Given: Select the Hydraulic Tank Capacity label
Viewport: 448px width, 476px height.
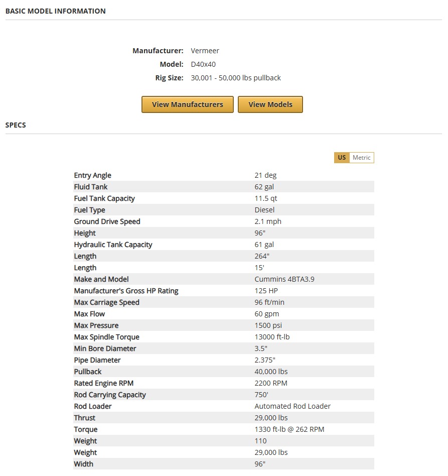Looking at the screenshot, I should point(113,245).
